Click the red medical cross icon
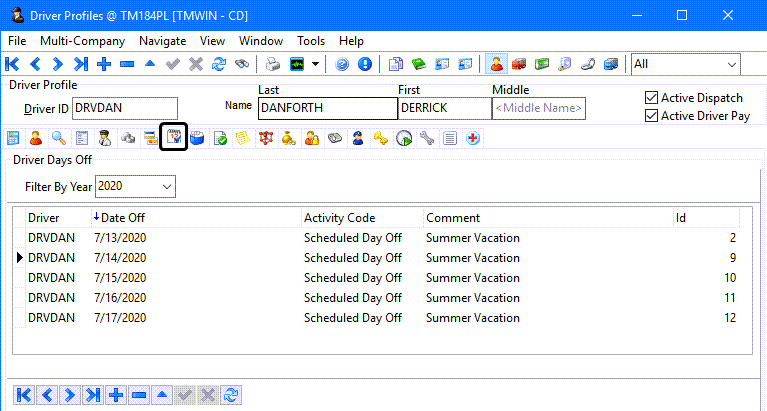The height and width of the screenshot is (411, 767). click(471, 138)
